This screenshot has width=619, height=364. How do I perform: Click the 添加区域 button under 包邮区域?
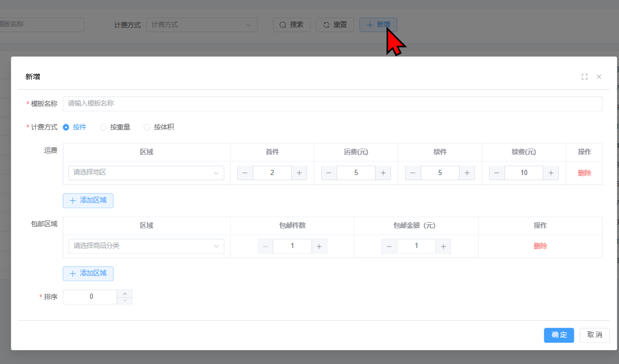point(88,273)
